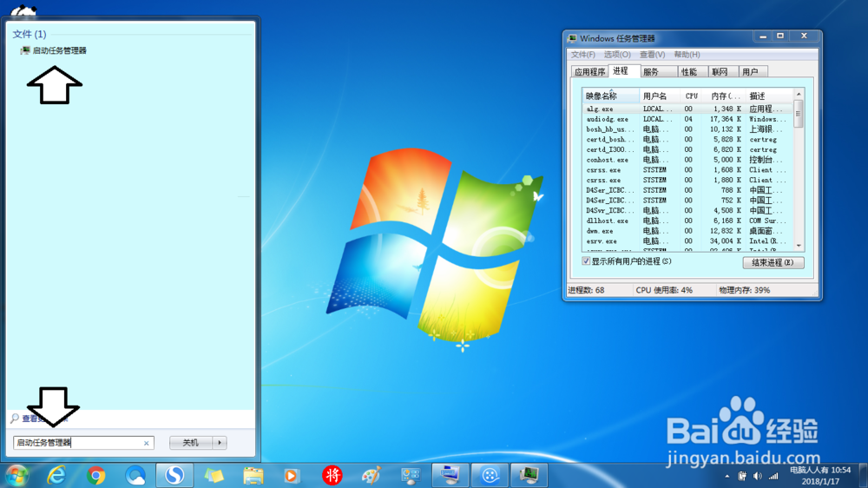Click status bar text CPU 使用率: 4%
Image resolution: width=868 pixels, height=488 pixels.
click(x=664, y=290)
